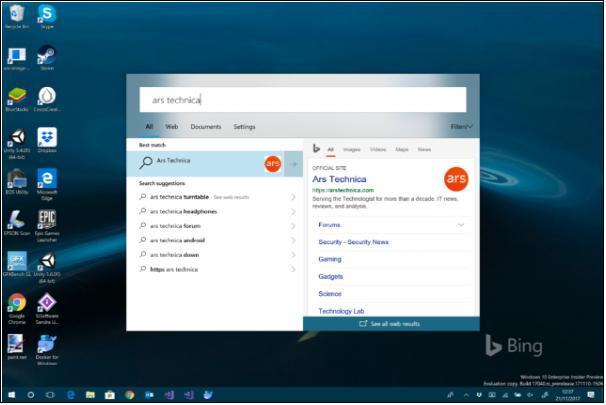This screenshot has width=606, height=405.
Task: Open the arstechnica.com URL link
Action: point(343,190)
